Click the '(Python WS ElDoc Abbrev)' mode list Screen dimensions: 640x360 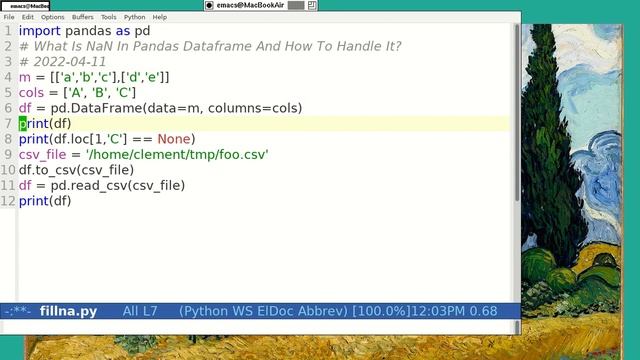(263, 311)
